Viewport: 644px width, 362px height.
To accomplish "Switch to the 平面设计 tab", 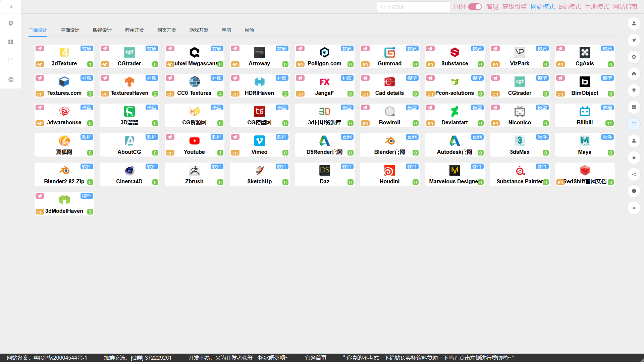I will [70, 30].
